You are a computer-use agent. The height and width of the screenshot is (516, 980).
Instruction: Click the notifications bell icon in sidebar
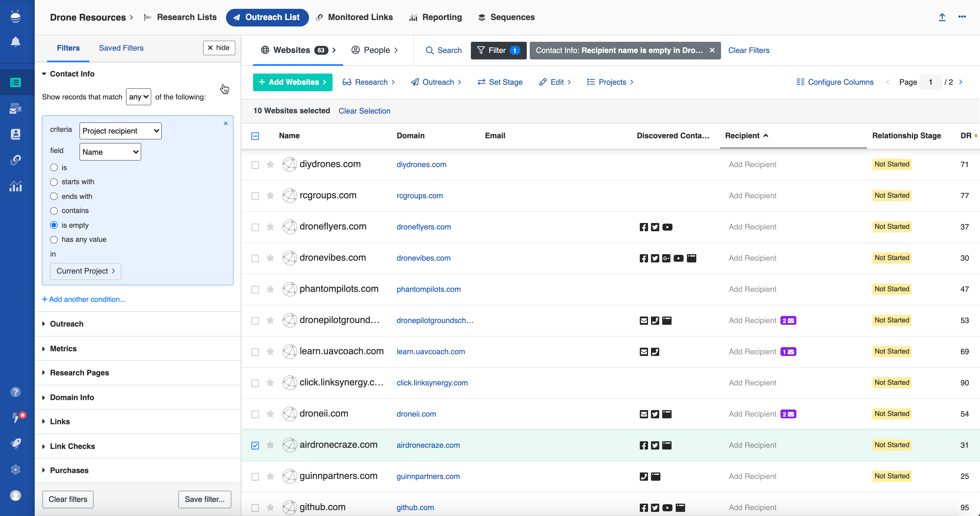pyautogui.click(x=15, y=42)
